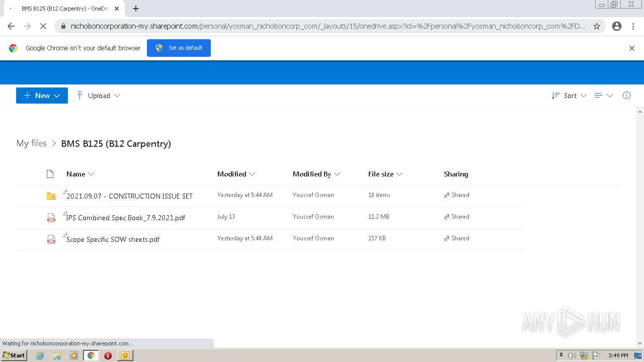Screen dimensions: 644x362
Task: Sort by Name column header
Action: tap(80, 174)
